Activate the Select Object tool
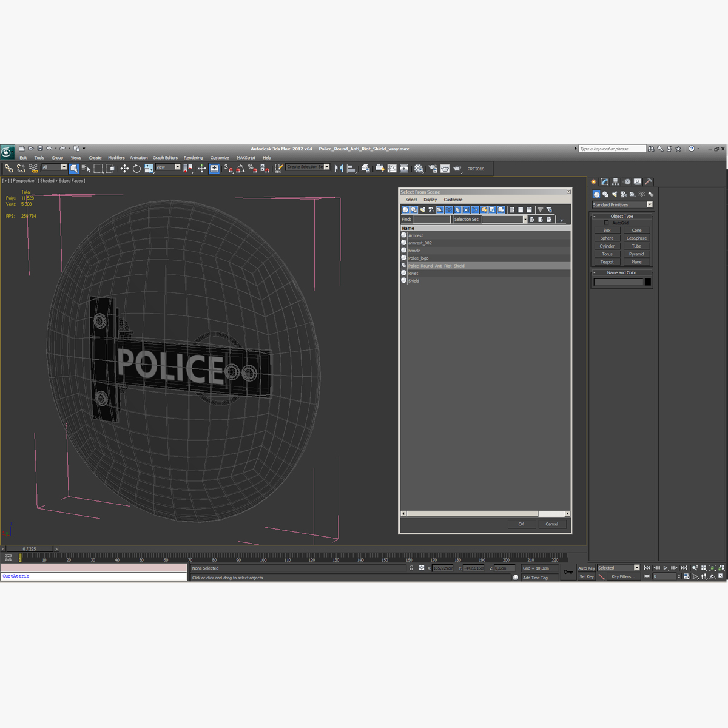Image resolution: width=728 pixels, height=728 pixels. click(74, 169)
